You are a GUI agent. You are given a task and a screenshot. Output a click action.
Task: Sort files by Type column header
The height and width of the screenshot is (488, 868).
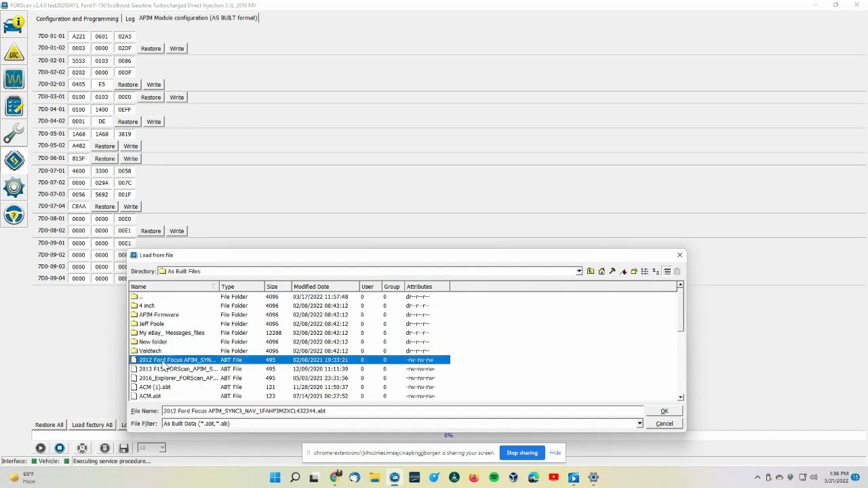click(x=241, y=287)
